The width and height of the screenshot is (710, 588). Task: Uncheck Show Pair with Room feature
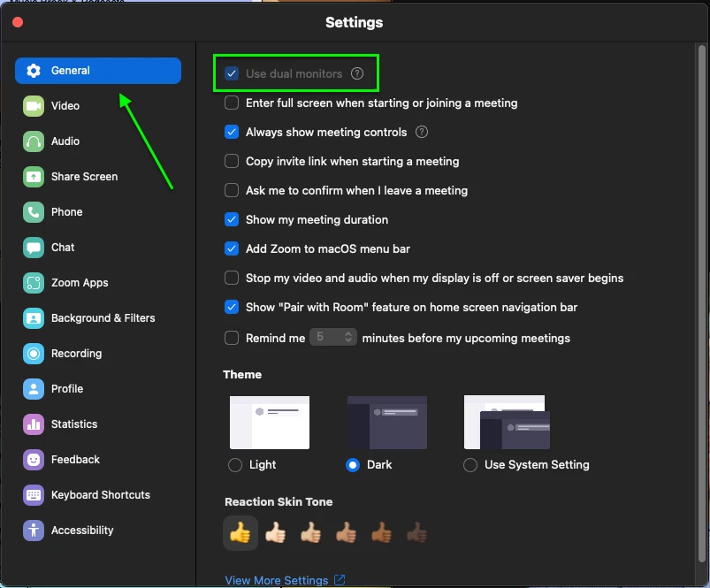point(232,307)
